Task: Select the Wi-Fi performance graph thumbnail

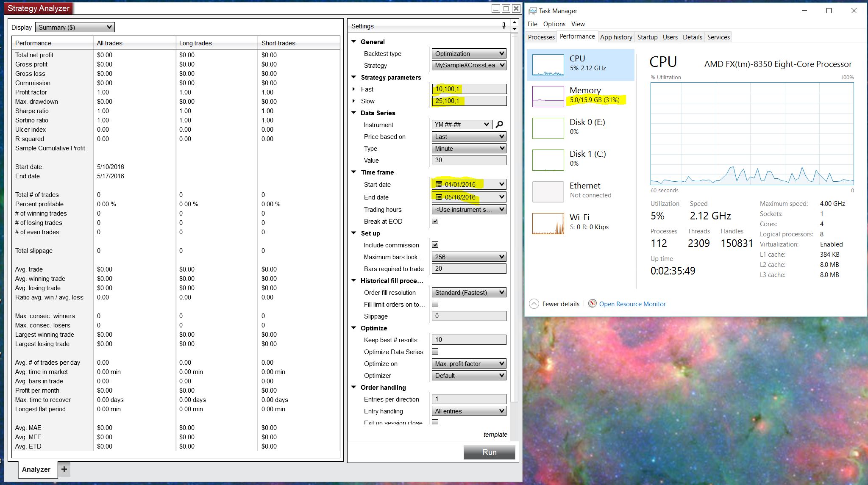Action: [x=548, y=223]
